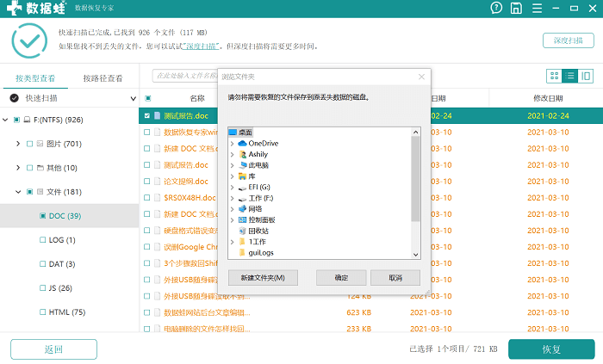Screen dimensions: 603x364
Task: Expand the 此电脑 node in browse dialog
Action: (233, 164)
